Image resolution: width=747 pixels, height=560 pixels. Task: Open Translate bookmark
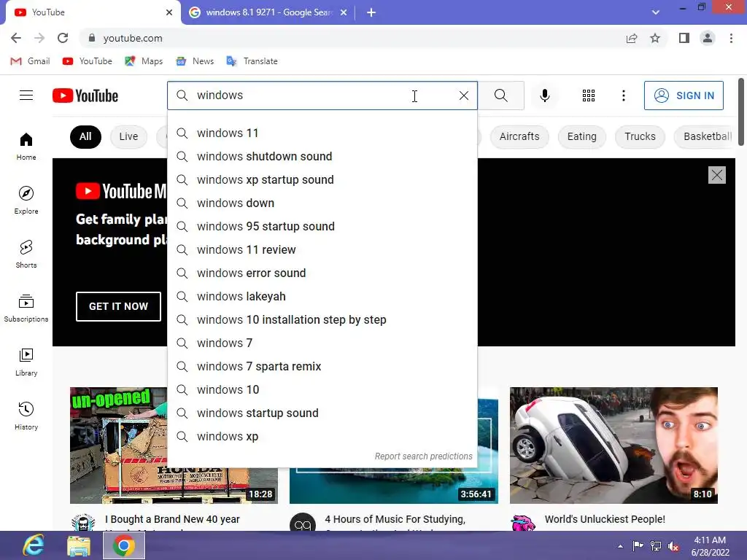click(252, 61)
